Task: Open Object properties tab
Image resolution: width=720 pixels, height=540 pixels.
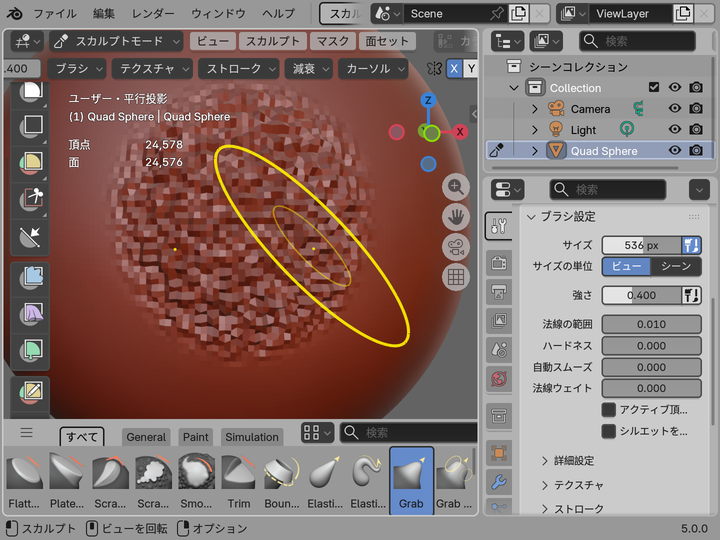Action: coord(499,453)
